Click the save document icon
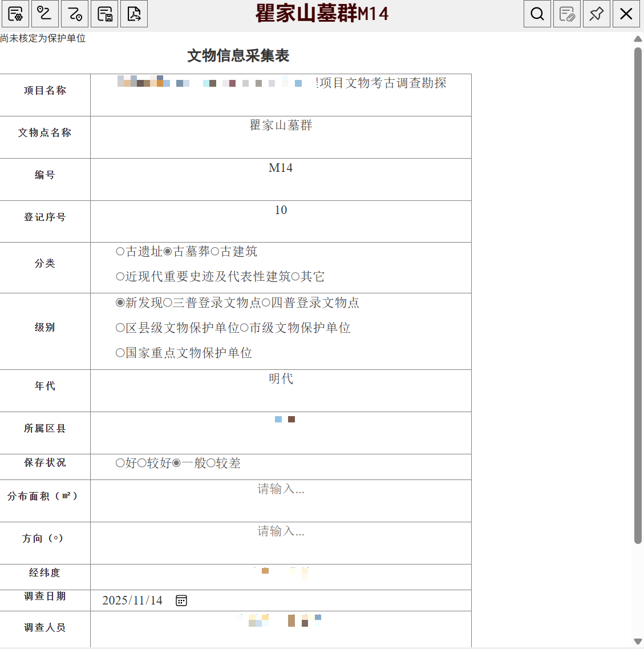Viewport: 644px width, 649px height. coord(104,14)
